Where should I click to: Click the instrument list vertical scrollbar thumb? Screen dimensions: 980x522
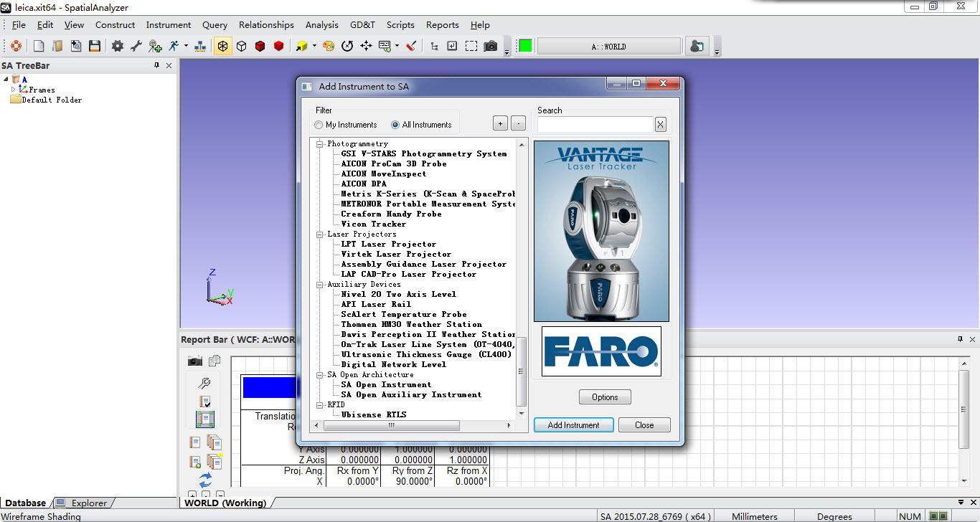point(522,372)
